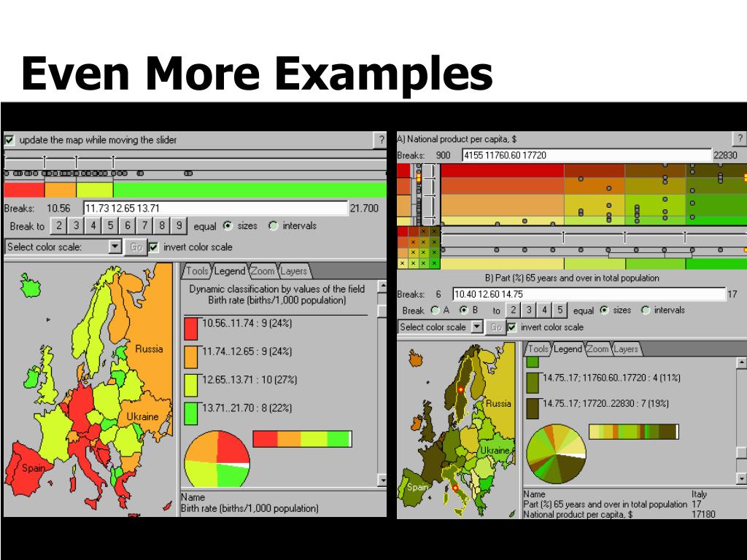Open right panel Select color scale dropdown
747x560 pixels.
click(x=477, y=327)
